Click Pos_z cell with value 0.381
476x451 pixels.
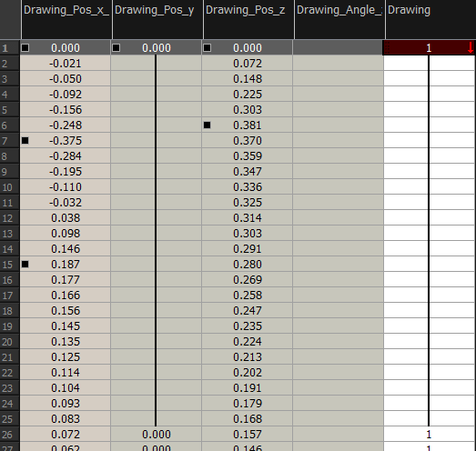[248, 125]
